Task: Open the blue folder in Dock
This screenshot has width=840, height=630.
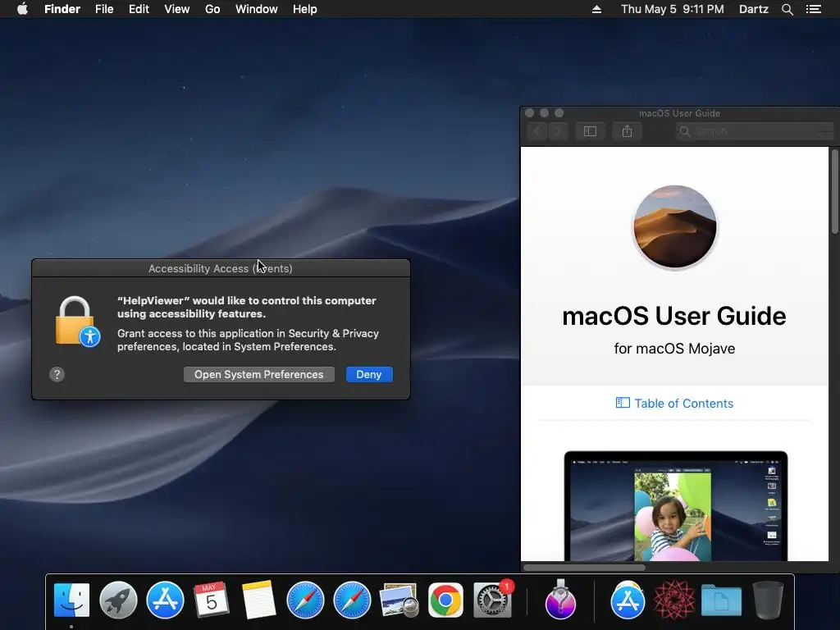Action: (x=721, y=601)
